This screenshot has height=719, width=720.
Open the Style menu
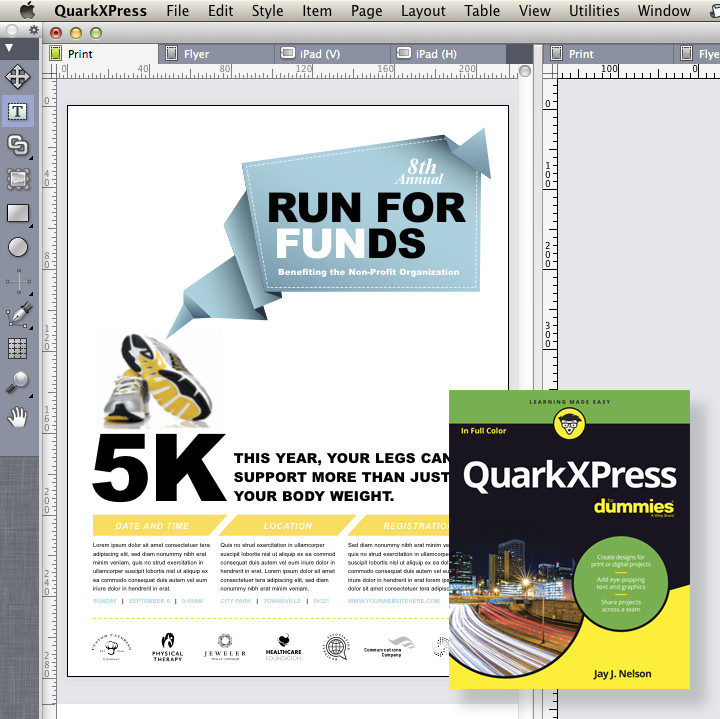point(267,11)
